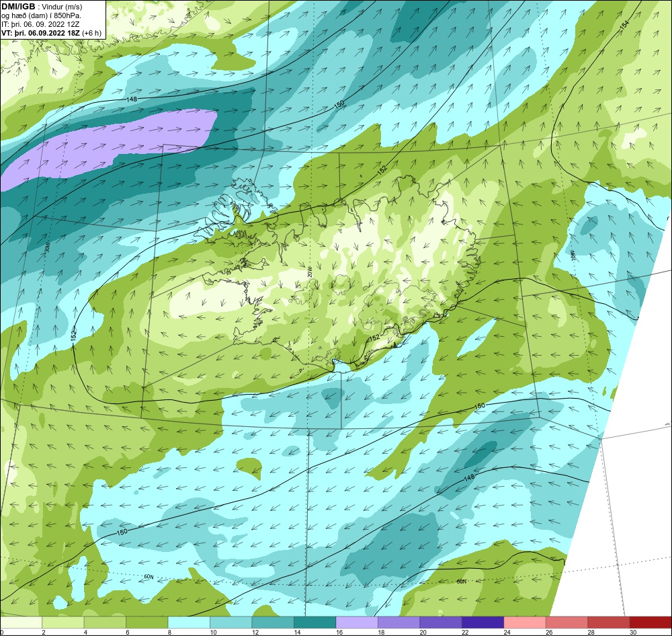Pick the 28–30 m/s red legend swatch
The image size is (672, 636).
[609, 623]
